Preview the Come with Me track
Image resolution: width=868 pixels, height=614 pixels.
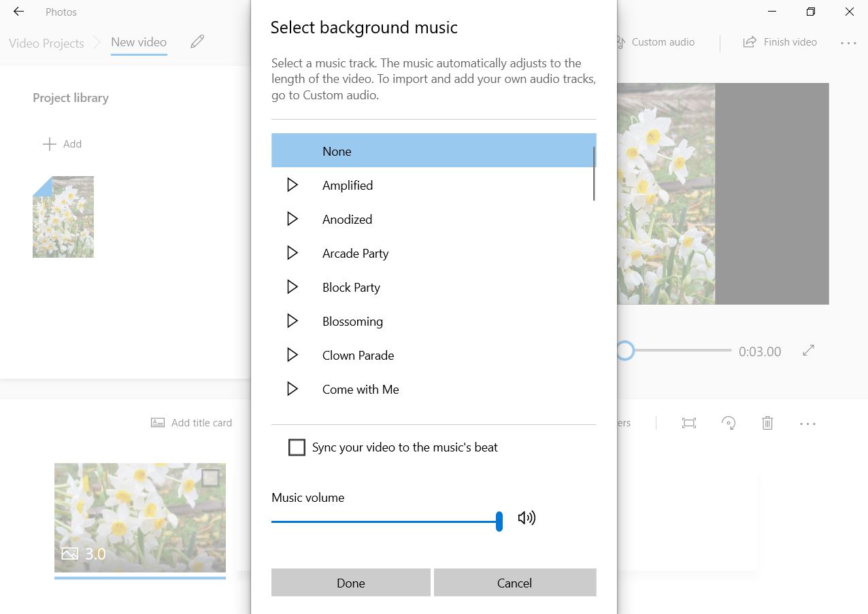293,389
